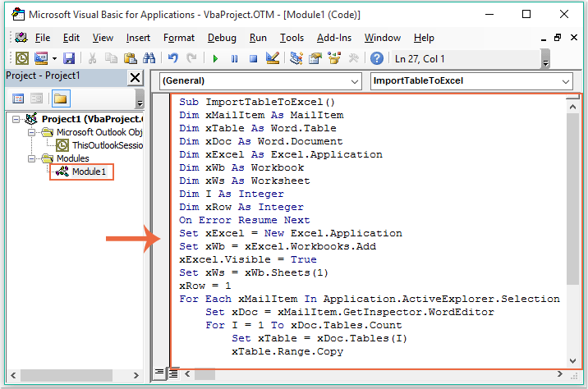The image size is (588, 389).
Task: Restore the inner code window
Action: 558,38
